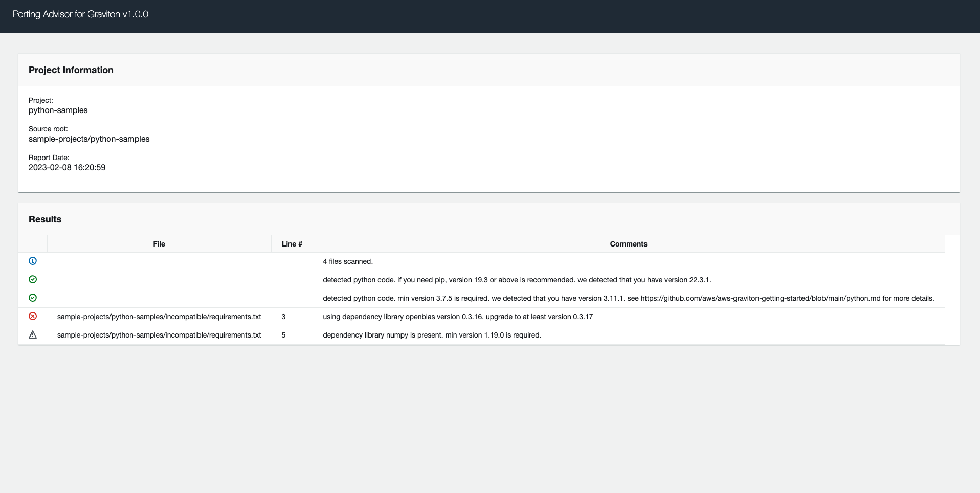Click requirements.txt path on the numpy warning row
The height and width of the screenshot is (493, 980).
click(x=160, y=335)
